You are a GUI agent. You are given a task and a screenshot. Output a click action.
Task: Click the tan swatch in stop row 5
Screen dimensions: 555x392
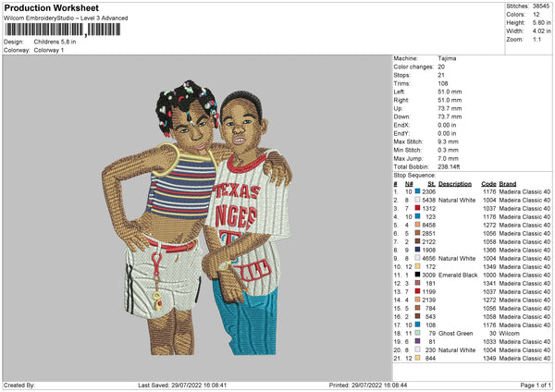[x=418, y=225]
